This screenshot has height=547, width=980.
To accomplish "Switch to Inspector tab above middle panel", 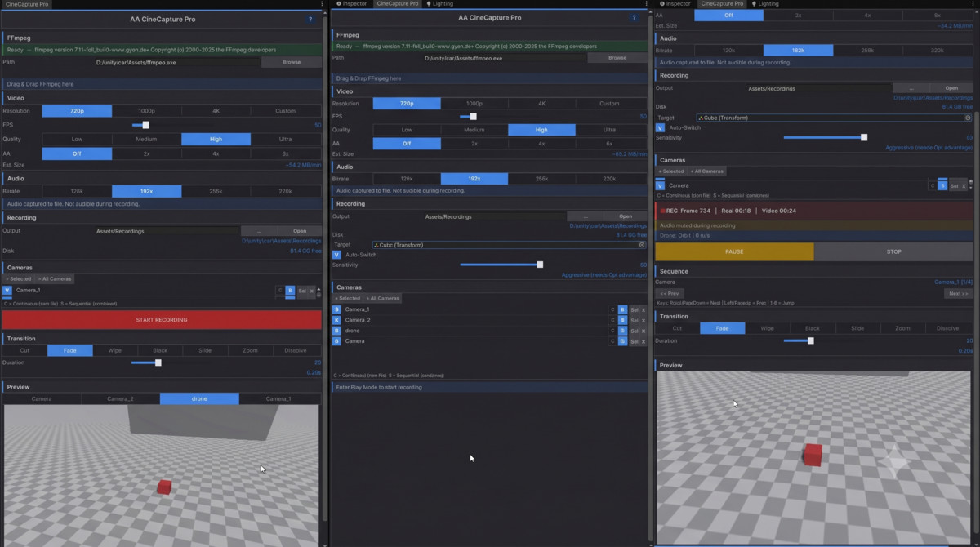I will (351, 3).
